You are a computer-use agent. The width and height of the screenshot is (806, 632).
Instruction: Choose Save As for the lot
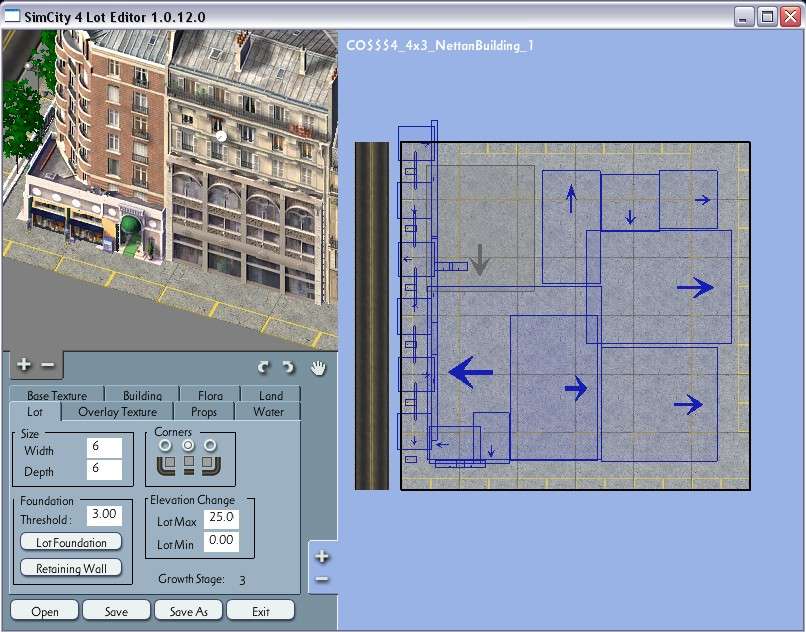[189, 611]
